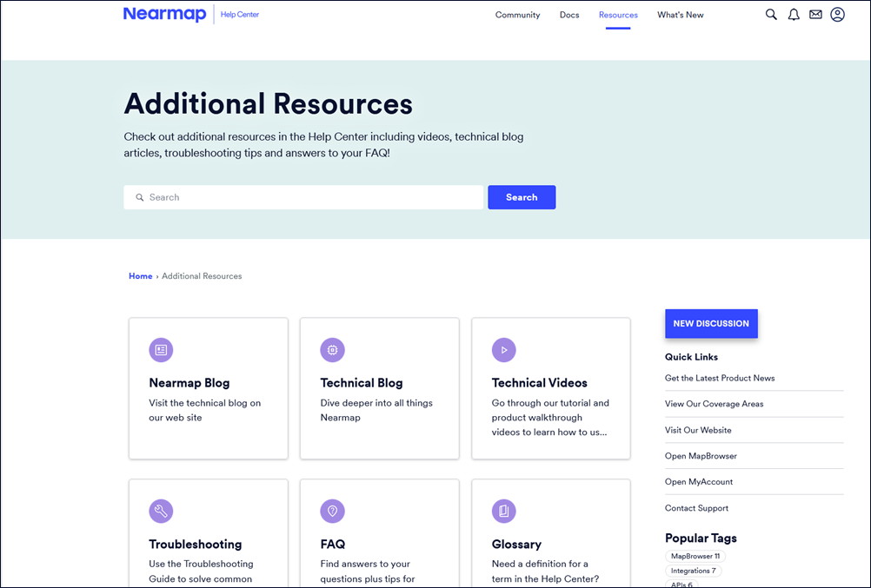Focus the Search input field
Image resolution: width=871 pixels, height=588 pixels.
click(303, 197)
